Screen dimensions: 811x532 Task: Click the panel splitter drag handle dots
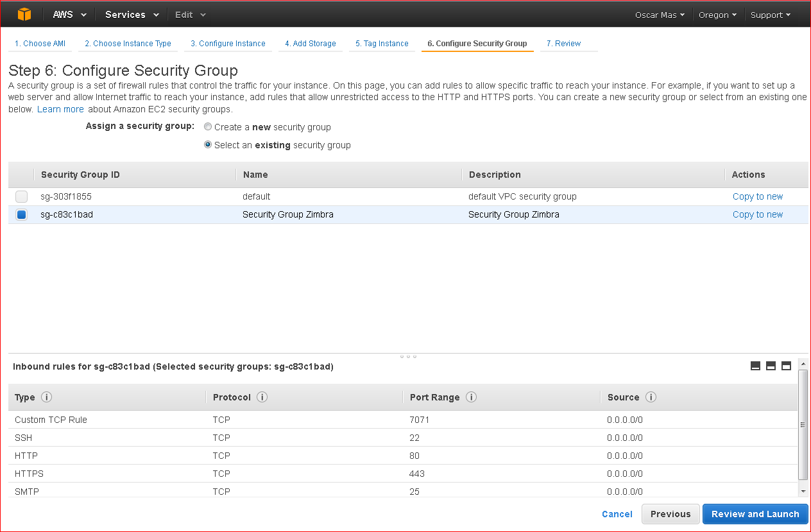[x=408, y=356]
